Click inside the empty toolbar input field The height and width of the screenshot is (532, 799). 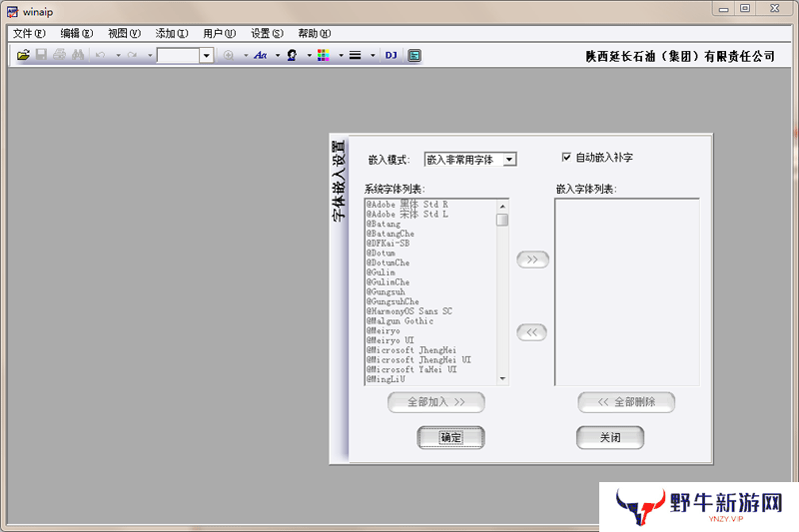(x=178, y=55)
